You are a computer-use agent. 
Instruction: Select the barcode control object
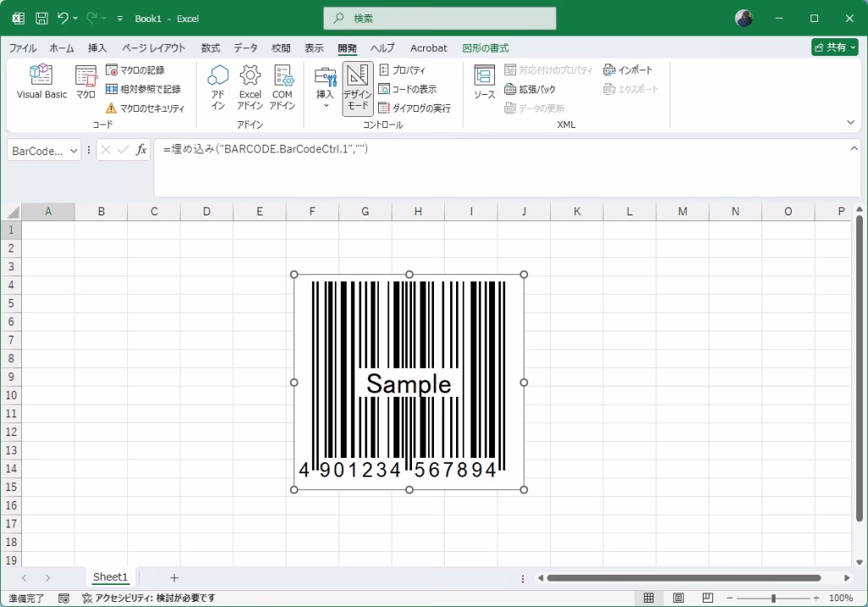coord(409,382)
